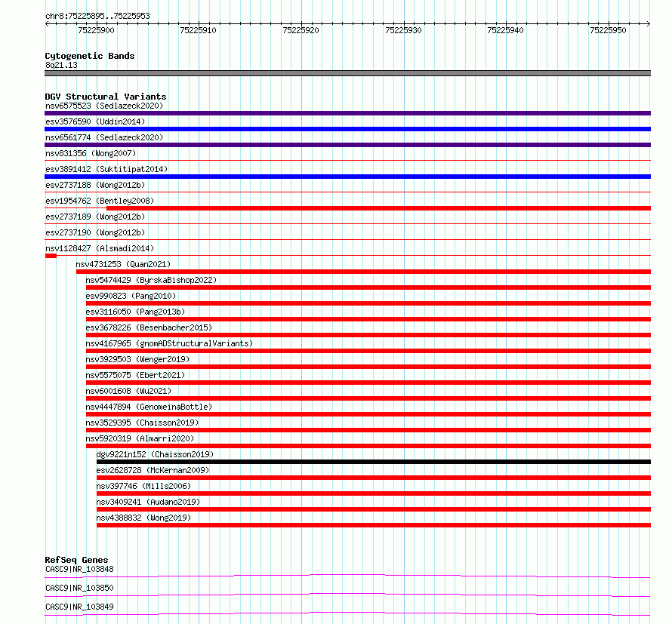Open the esv2737189 (Wong2012b) variant

point(95,217)
